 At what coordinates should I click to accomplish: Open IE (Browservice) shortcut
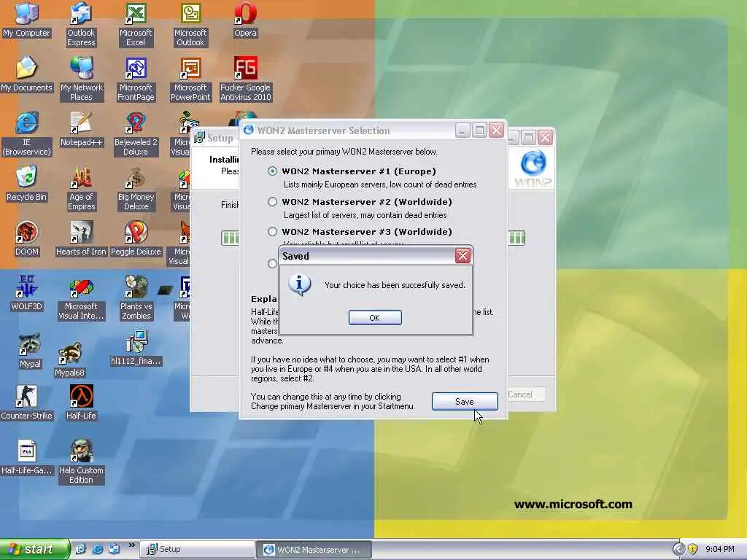point(26,133)
